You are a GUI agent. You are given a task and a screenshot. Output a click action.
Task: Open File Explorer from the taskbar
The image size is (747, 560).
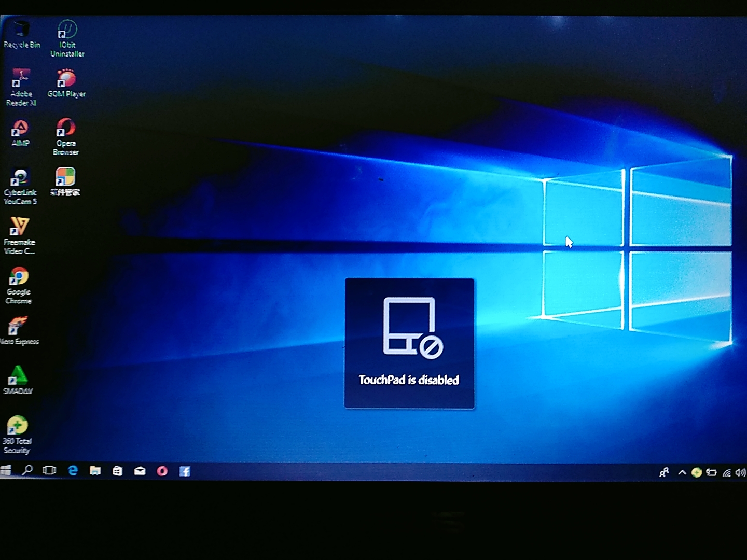coord(95,470)
